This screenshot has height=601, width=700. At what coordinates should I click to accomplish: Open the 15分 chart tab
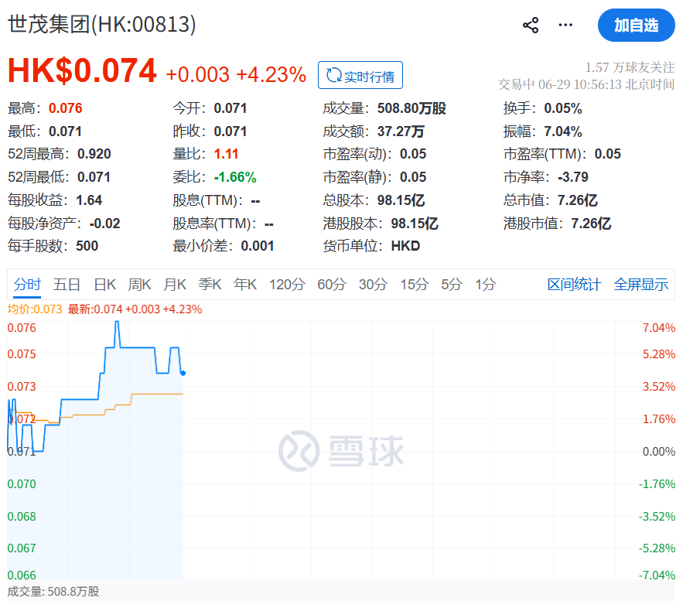coord(415,285)
